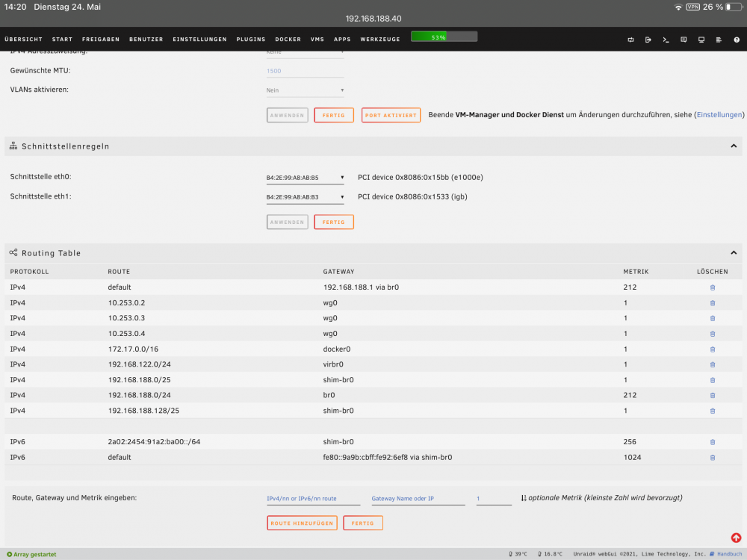
Task: Open the Übersicht menu
Action: click(x=23, y=40)
